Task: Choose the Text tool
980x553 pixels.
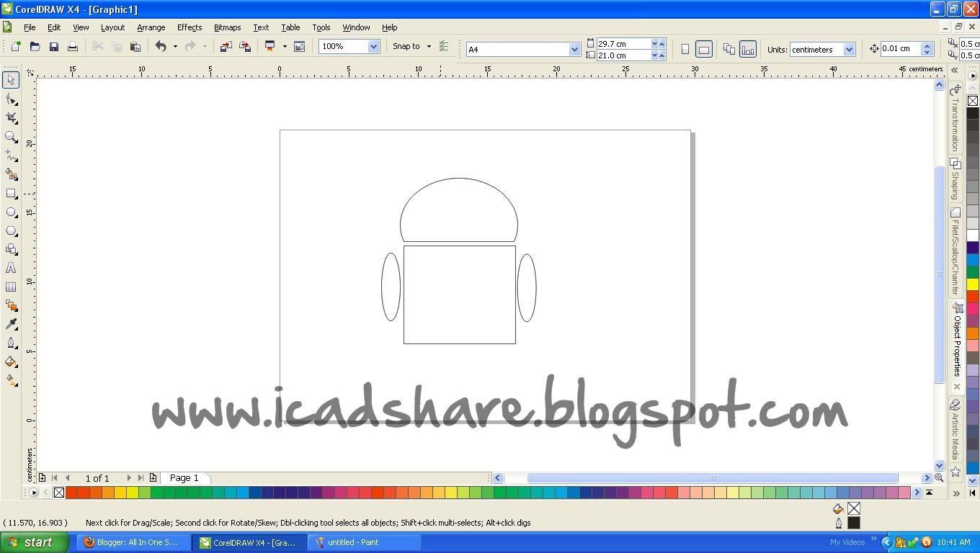Action: [10, 268]
